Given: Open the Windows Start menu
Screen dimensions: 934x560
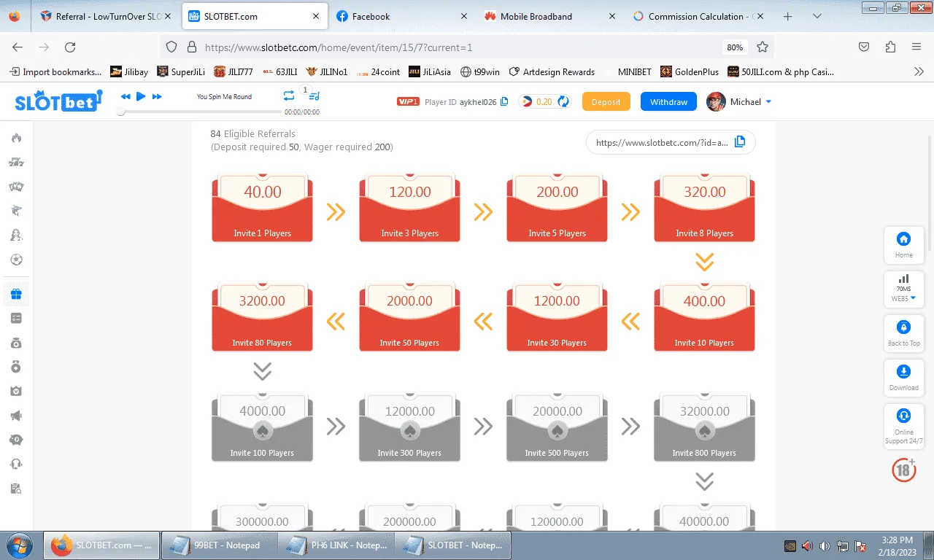Looking at the screenshot, I should pyautogui.click(x=18, y=545).
